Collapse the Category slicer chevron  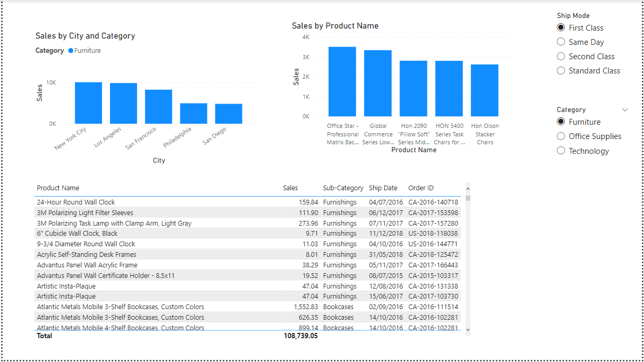coord(625,110)
